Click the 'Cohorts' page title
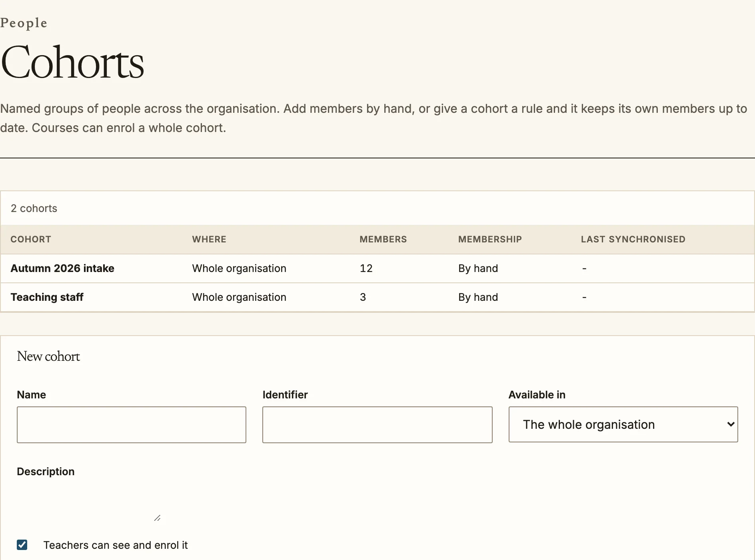The height and width of the screenshot is (560, 755). [x=72, y=62]
